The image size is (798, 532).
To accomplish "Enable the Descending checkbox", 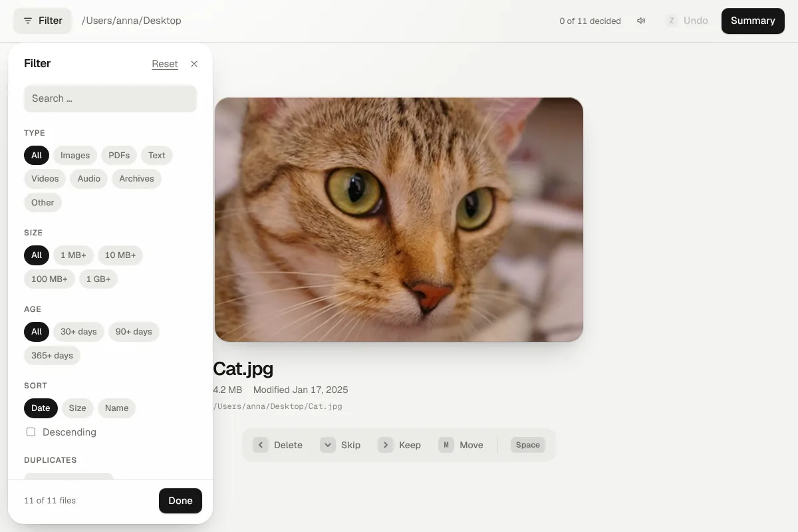I will point(31,432).
